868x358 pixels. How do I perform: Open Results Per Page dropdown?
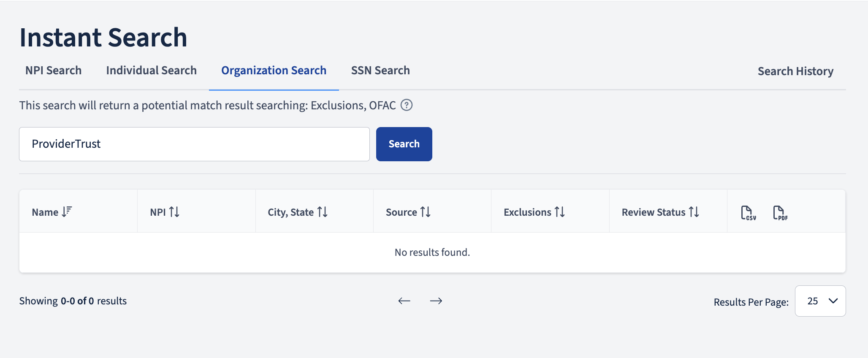(x=820, y=301)
